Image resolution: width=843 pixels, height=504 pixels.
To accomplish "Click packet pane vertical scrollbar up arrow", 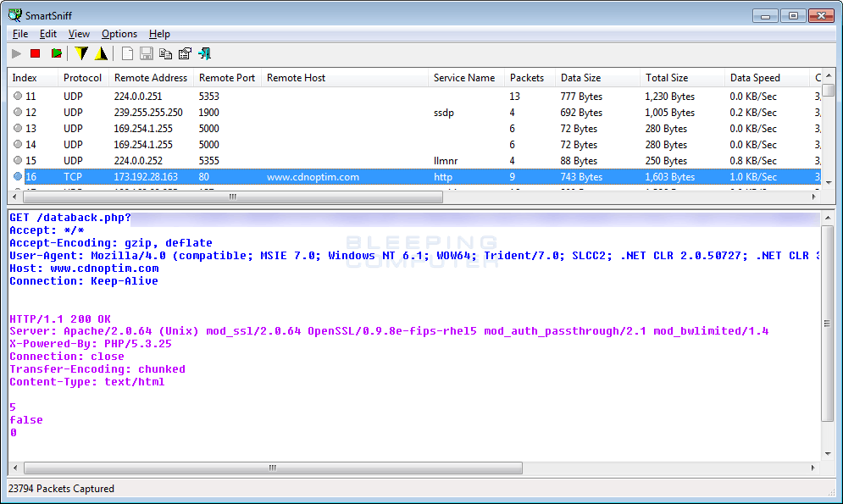I will point(828,218).
